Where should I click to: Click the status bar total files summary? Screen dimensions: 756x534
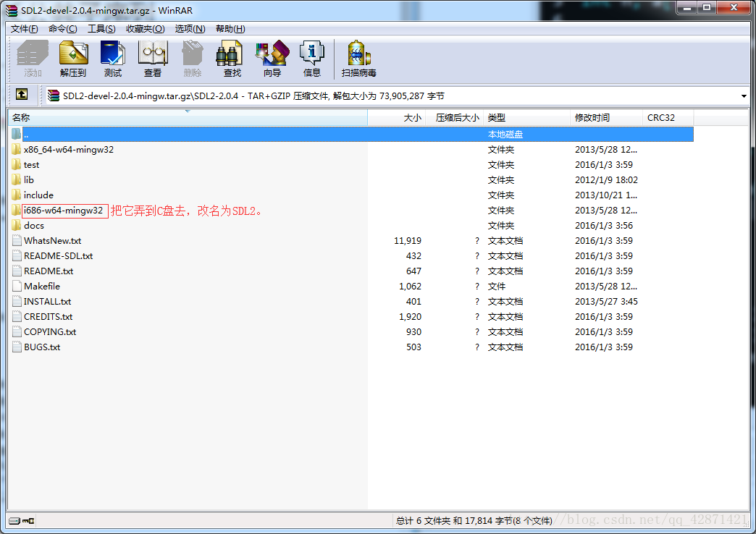click(x=474, y=520)
